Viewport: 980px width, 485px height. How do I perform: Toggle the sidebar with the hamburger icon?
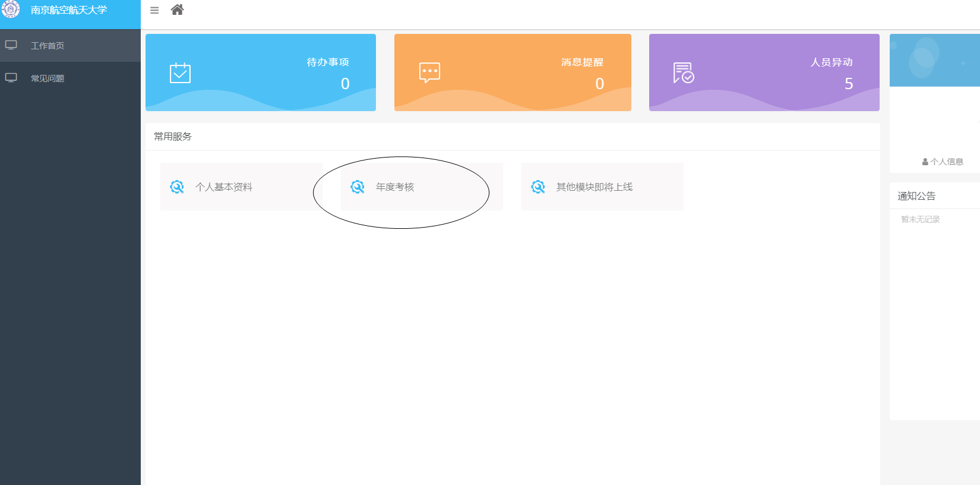click(x=154, y=11)
